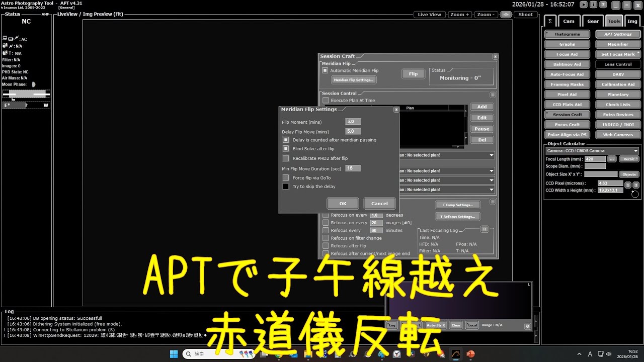Click the Live View button
Screen dimensions: 644x362
pos(429,15)
